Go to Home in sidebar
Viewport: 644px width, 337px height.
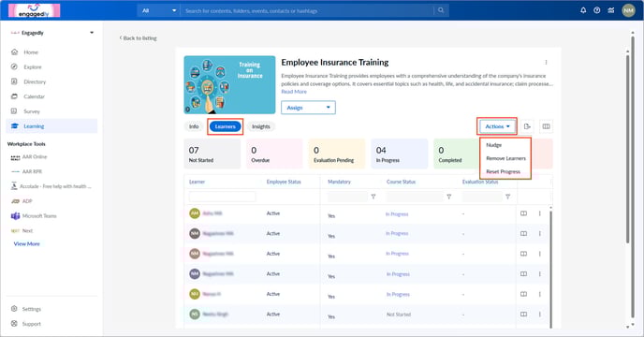tap(31, 52)
